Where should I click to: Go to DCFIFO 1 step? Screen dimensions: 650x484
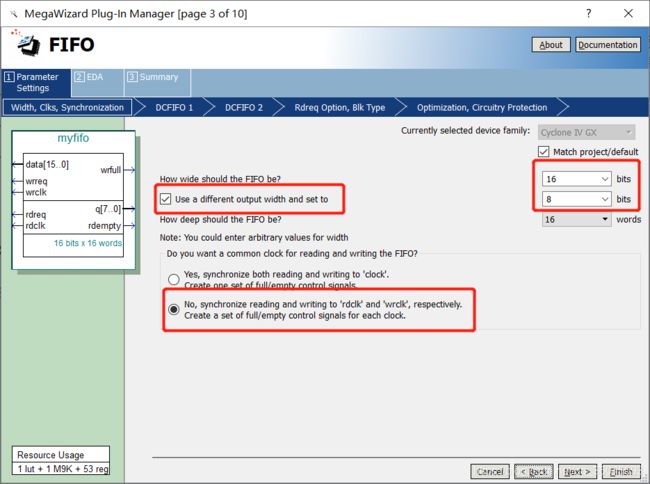[x=174, y=108]
